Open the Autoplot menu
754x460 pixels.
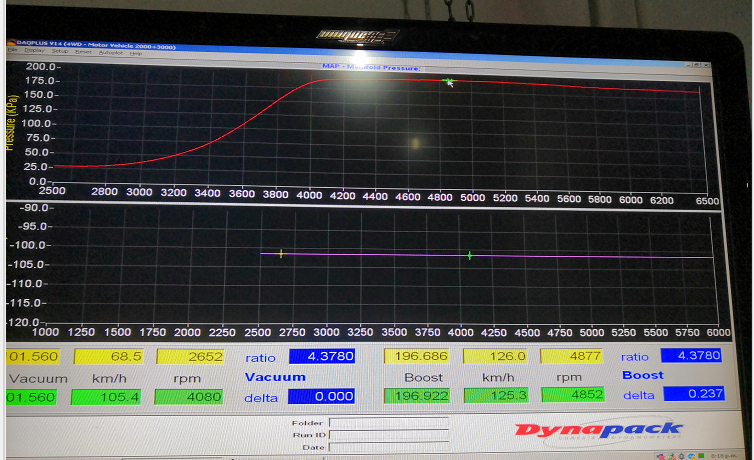(x=109, y=52)
